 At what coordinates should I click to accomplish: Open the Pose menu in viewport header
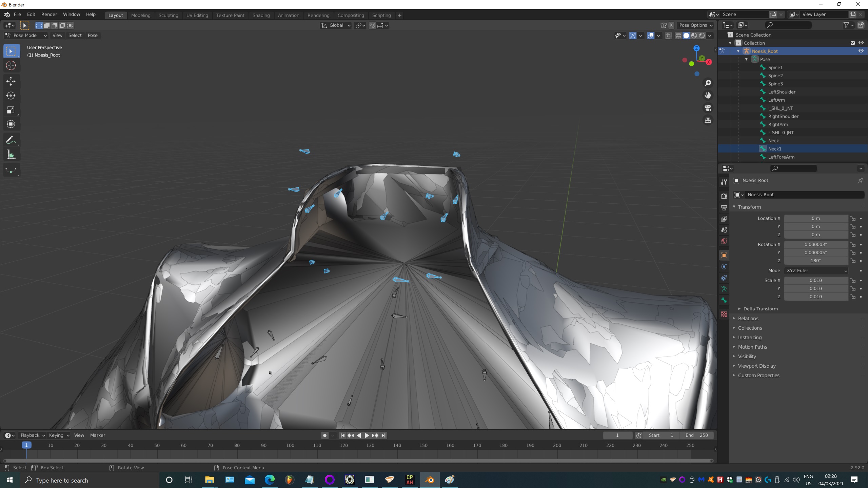pos(93,35)
